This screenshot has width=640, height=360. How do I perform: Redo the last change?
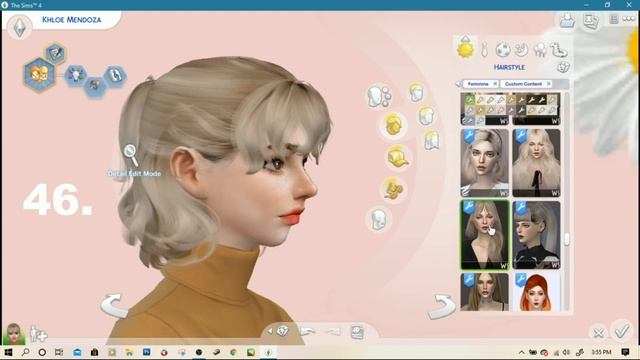(x=333, y=331)
